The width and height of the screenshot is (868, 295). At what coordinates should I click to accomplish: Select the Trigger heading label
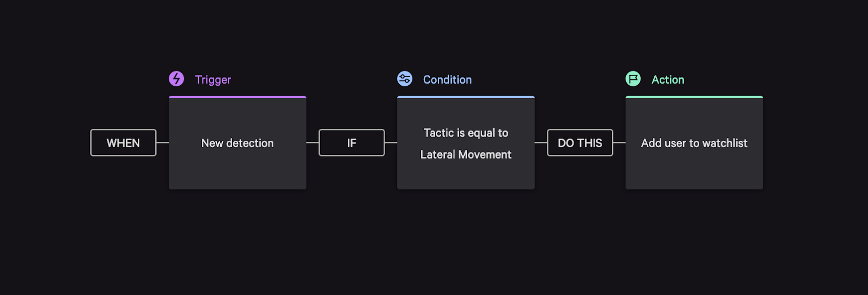pos(213,80)
